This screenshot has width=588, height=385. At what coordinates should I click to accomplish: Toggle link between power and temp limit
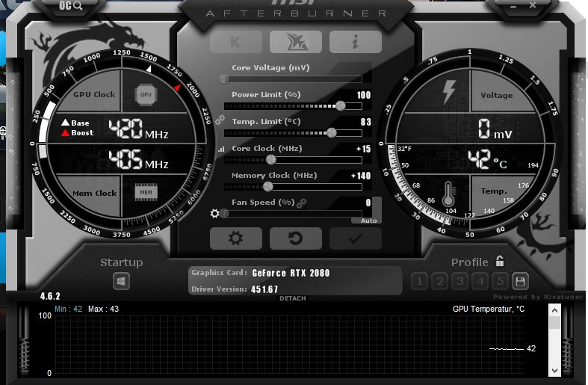coord(220,120)
